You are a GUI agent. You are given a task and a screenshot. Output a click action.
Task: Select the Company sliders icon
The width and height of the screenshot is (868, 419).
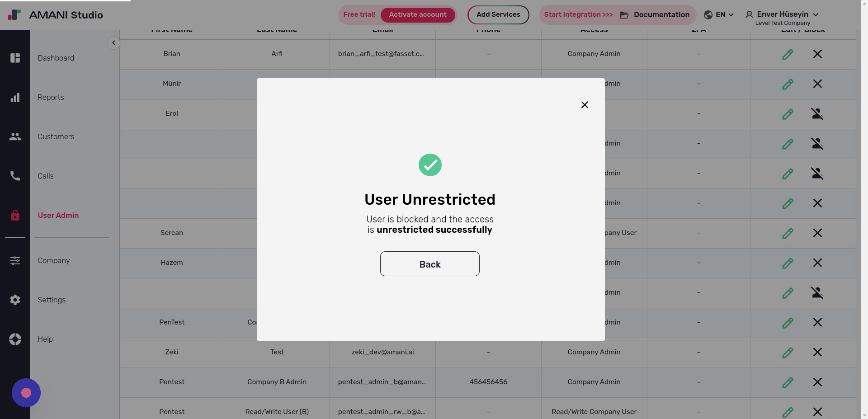point(15,260)
